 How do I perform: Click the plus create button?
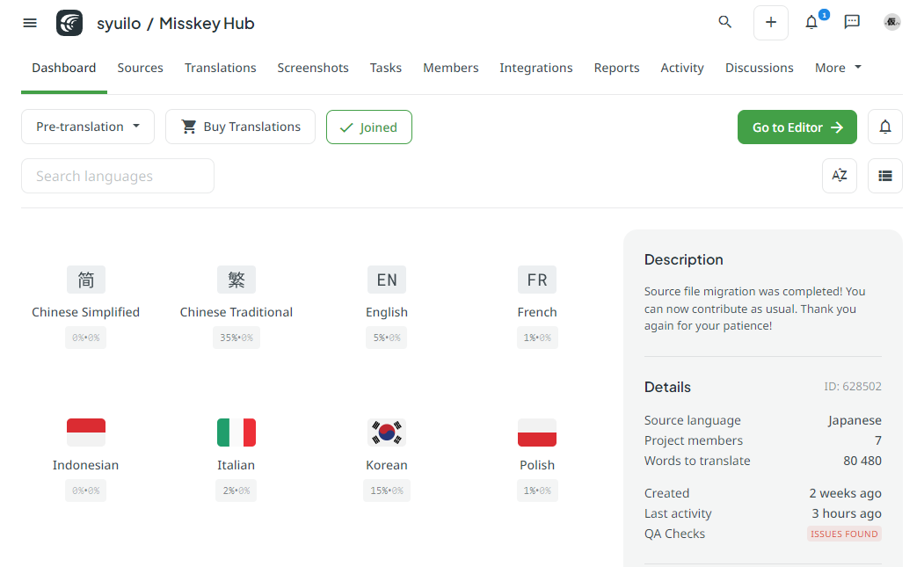click(x=771, y=23)
